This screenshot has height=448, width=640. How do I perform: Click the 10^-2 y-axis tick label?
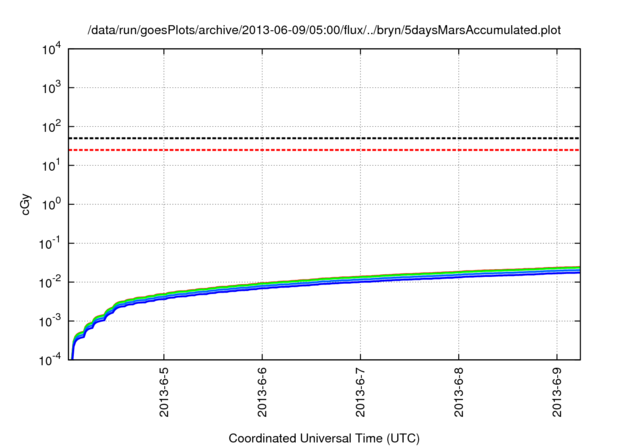point(50,282)
